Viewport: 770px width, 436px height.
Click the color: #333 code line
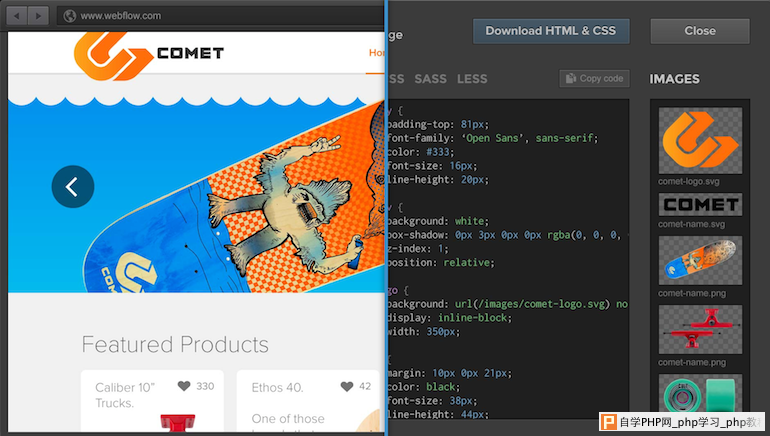(421, 152)
